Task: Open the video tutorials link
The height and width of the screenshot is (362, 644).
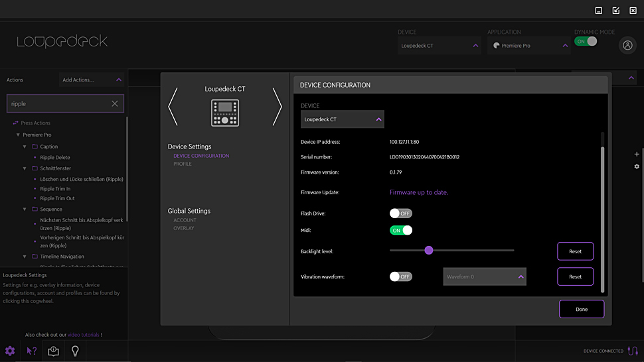Action: (x=84, y=335)
